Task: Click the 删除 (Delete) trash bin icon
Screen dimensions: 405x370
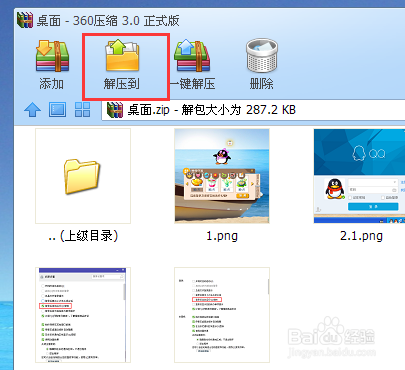Action: tap(262, 56)
